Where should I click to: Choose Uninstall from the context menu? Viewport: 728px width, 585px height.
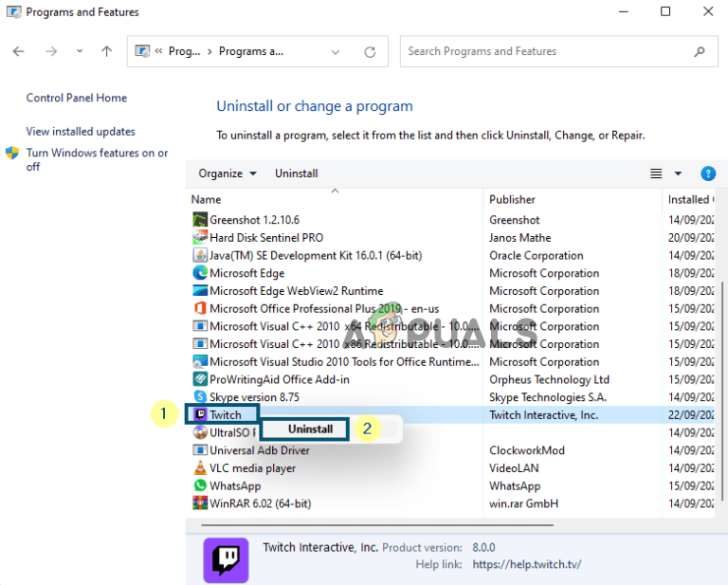point(310,429)
